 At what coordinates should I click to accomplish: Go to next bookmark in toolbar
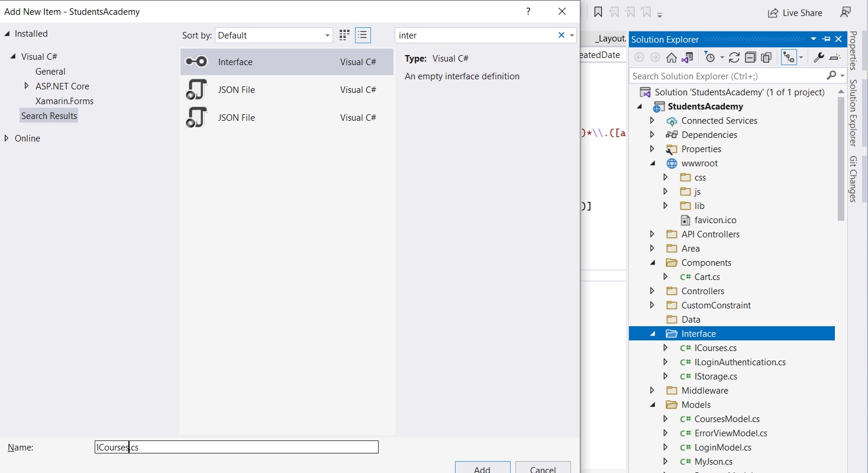tap(631, 12)
